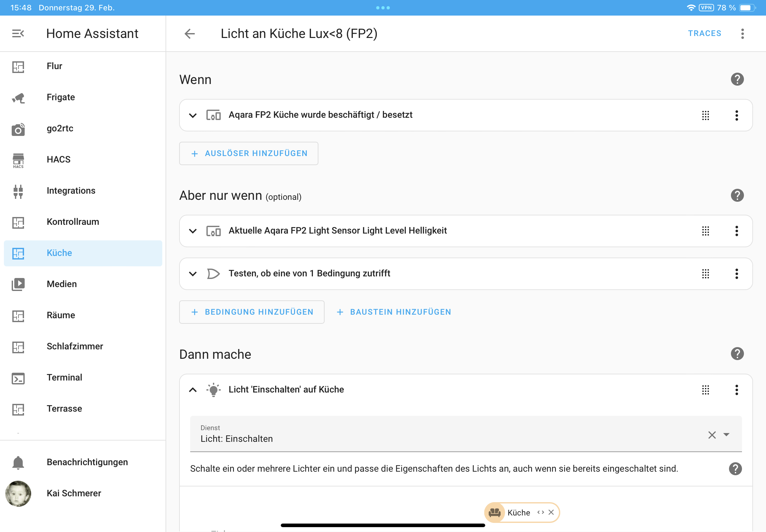Screen dimensions: 766x532
Task: Open help for Dann mache section
Action: (737, 354)
